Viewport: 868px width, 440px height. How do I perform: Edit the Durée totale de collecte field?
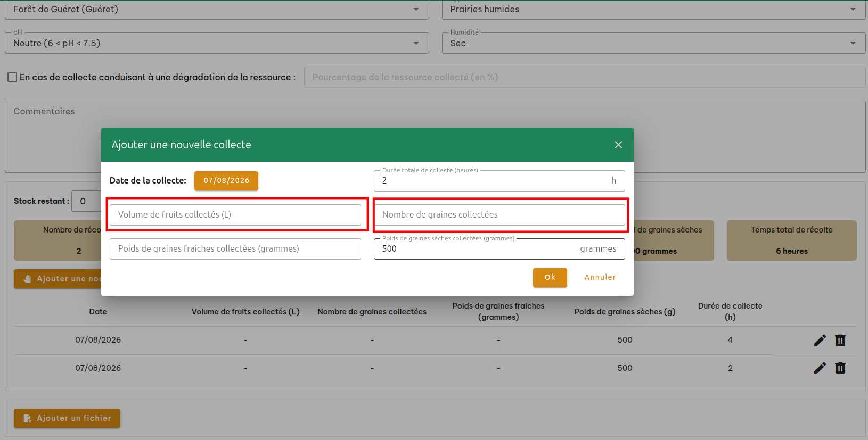(x=499, y=180)
